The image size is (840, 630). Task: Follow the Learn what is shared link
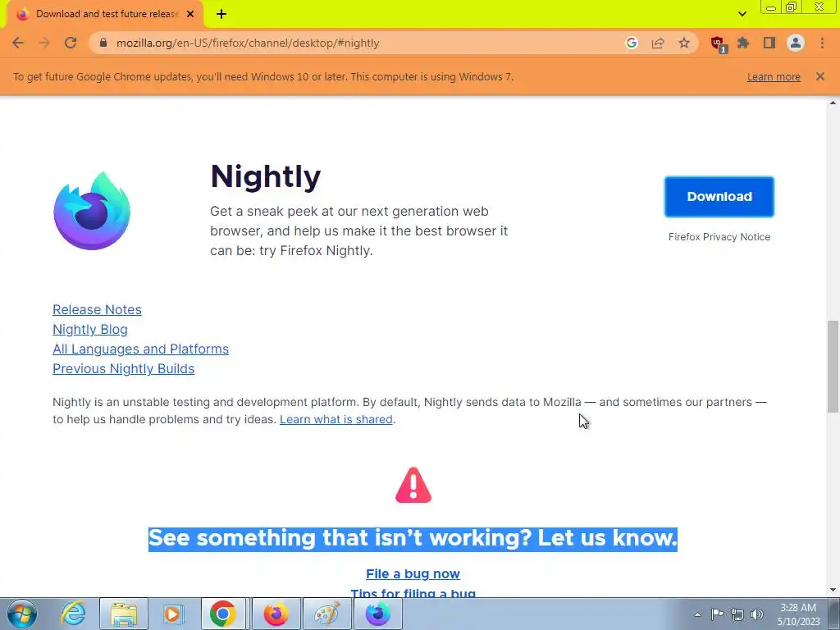click(336, 419)
